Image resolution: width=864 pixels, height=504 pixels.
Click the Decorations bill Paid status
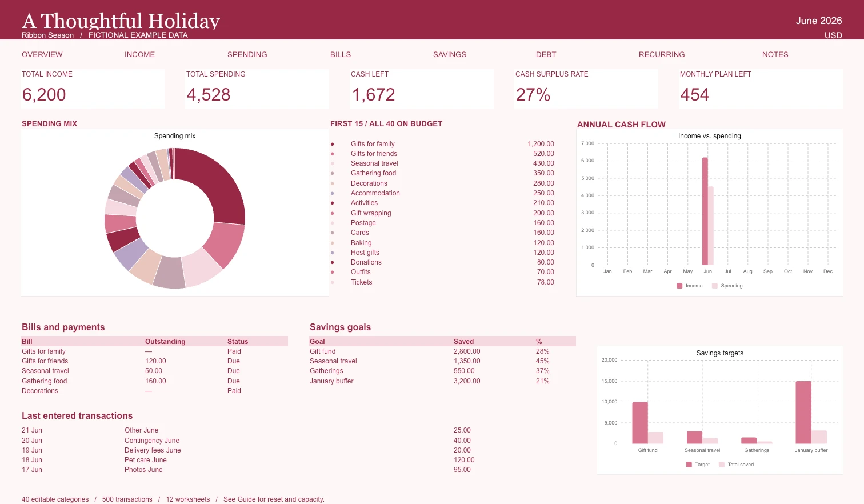[x=234, y=391]
